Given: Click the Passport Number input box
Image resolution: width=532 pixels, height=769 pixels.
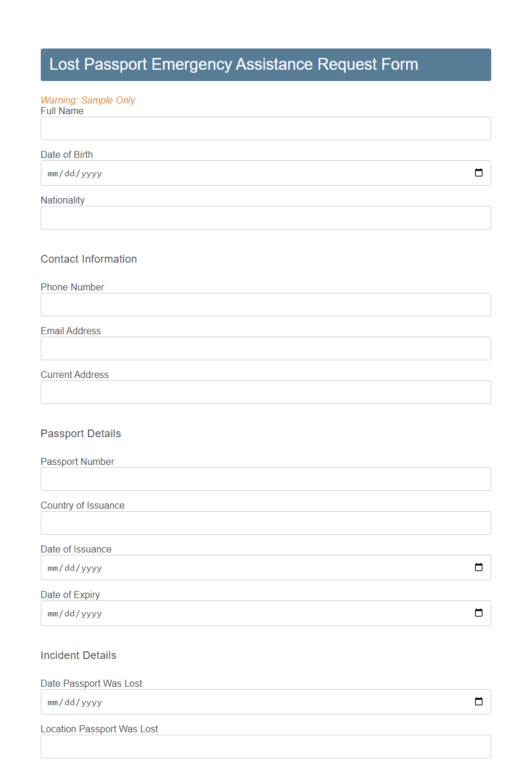Looking at the screenshot, I should tap(265, 479).
